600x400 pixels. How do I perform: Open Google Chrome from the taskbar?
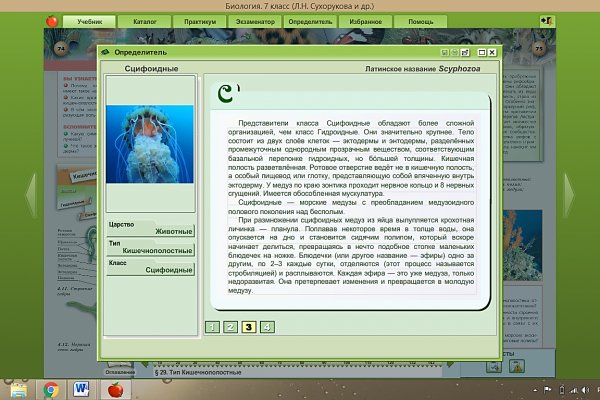click(x=52, y=388)
